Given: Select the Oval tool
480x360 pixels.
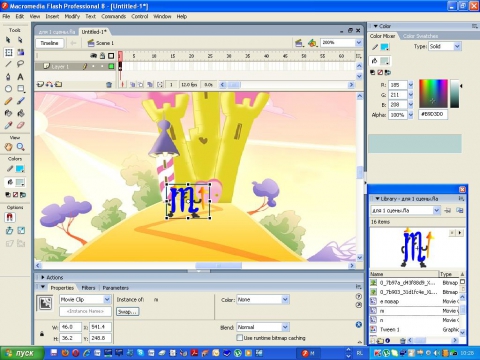Looking at the screenshot, I should pos(8,89).
